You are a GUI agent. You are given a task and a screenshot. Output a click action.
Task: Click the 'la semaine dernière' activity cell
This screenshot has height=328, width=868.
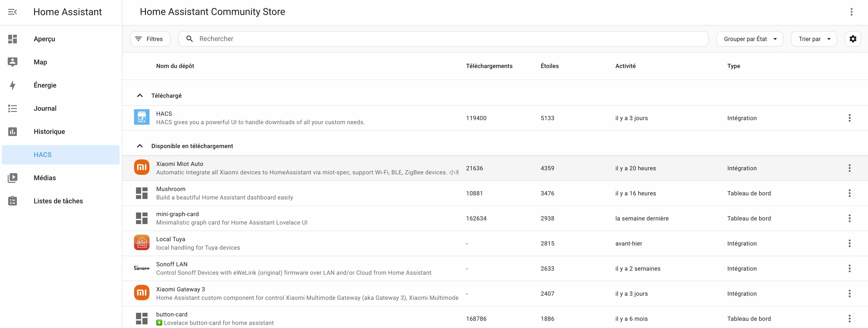642,219
